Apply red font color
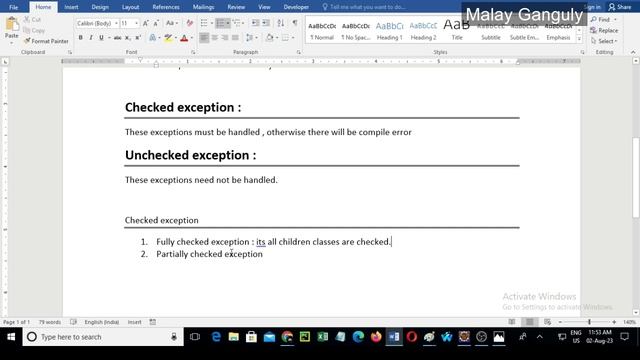Screen dimensions: 640x360 184,38
